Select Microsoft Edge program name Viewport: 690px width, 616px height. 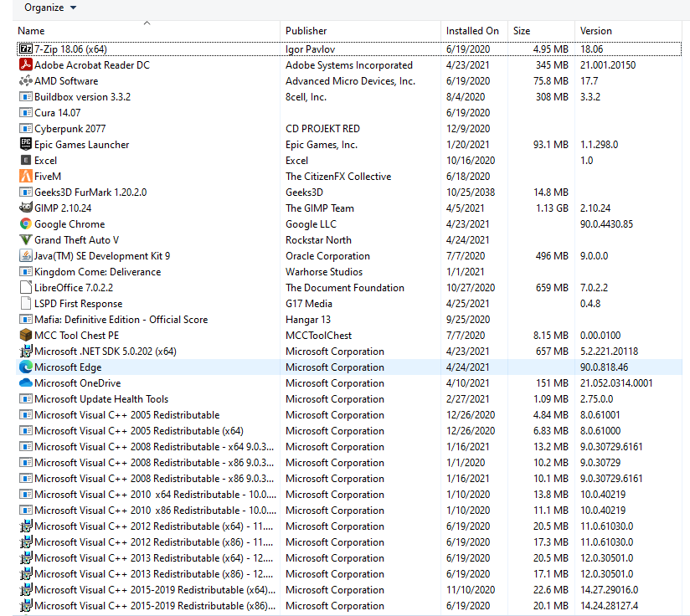click(x=68, y=367)
